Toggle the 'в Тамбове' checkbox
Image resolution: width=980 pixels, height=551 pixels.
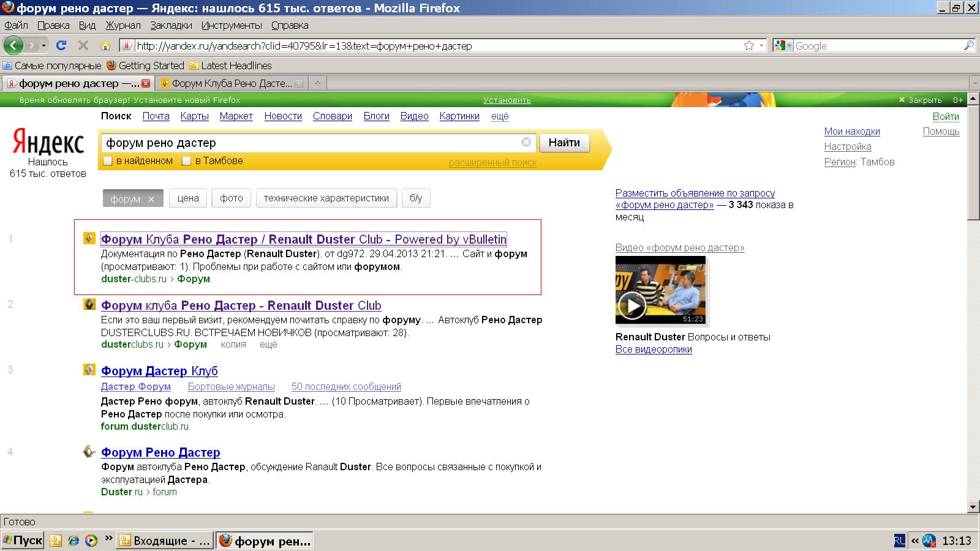[x=187, y=161]
